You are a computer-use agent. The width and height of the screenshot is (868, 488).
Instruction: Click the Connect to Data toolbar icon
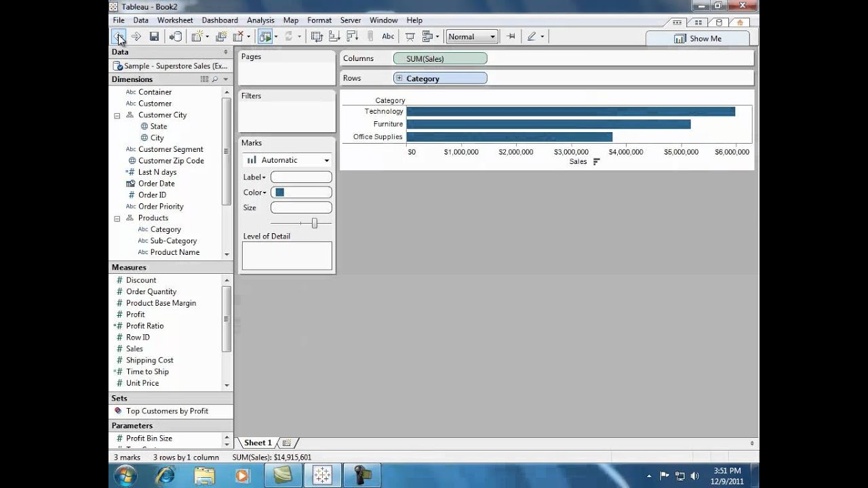point(176,37)
